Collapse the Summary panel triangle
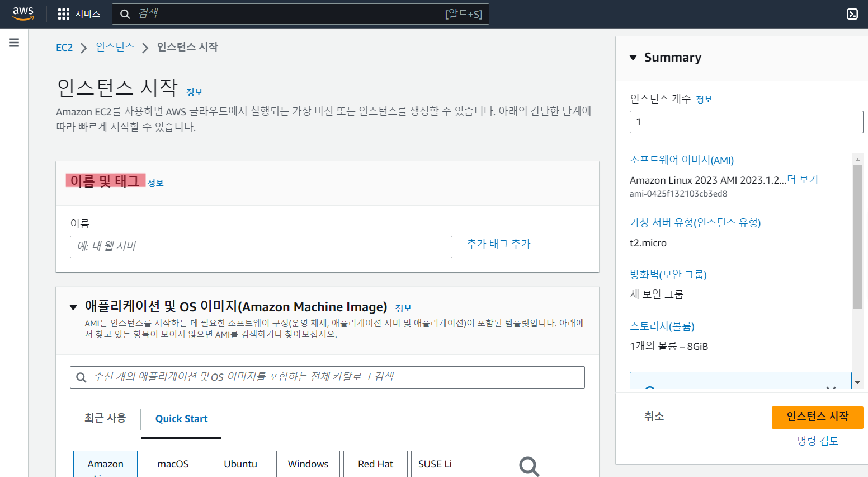The height and width of the screenshot is (477, 868). pos(633,58)
